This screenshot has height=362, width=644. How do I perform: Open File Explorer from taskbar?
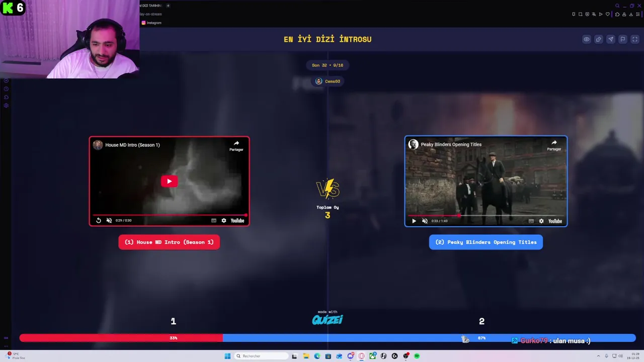pos(306,356)
